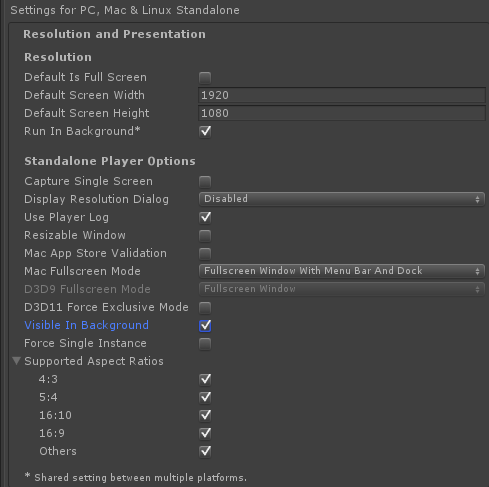Viewport: 489px width, 487px height.
Task: Enable Resizable Window checkbox
Action: point(205,236)
